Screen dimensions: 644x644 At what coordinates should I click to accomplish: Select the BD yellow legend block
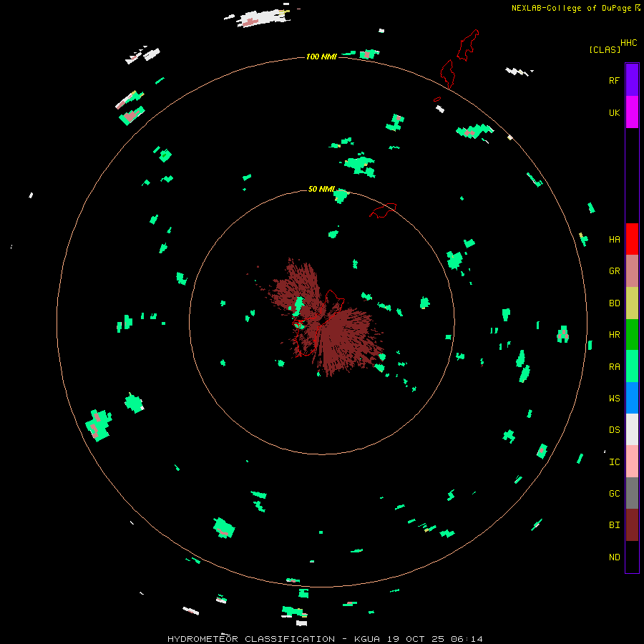tap(632, 303)
